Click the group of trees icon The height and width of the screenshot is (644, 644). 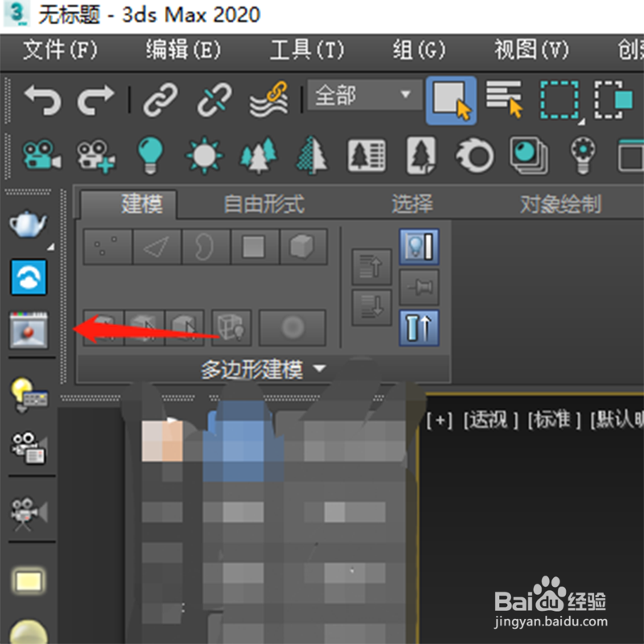(258, 155)
